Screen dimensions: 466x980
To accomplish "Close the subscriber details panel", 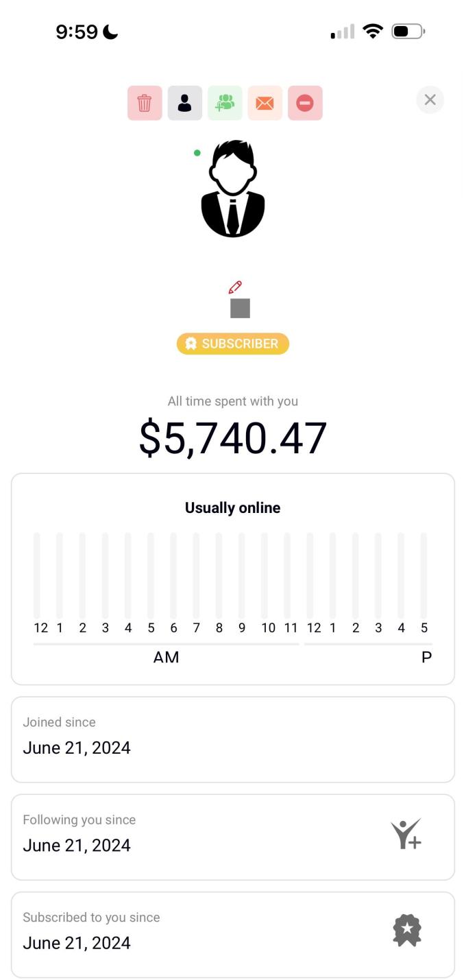I will (430, 100).
